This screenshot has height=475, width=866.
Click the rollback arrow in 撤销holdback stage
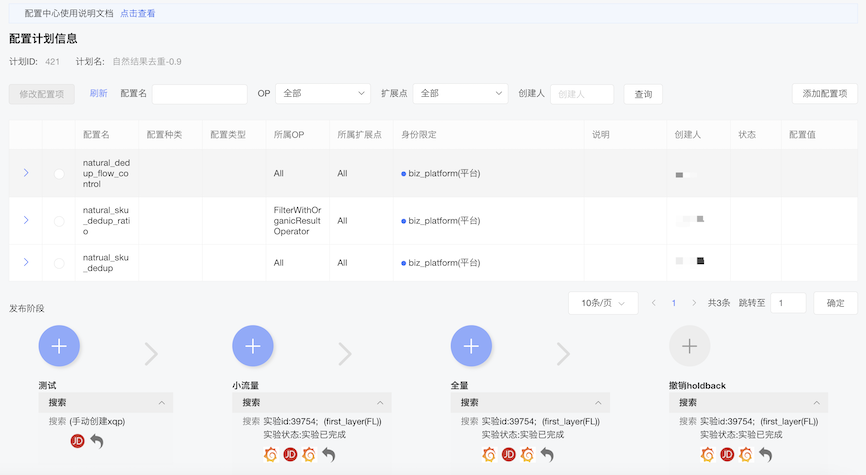765,454
